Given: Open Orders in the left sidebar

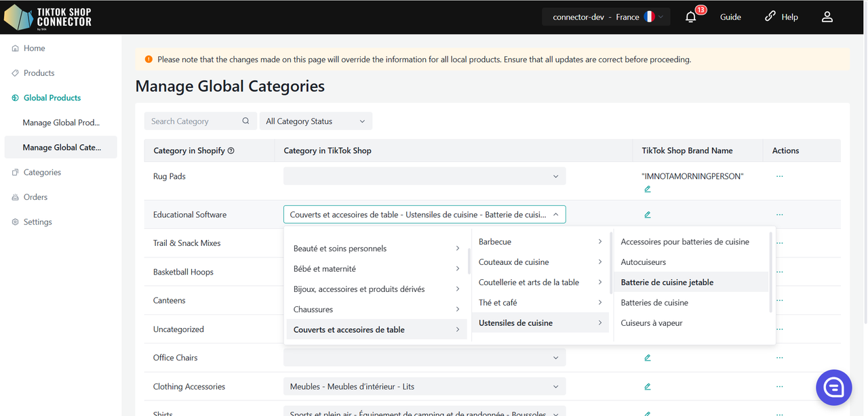Looking at the screenshot, I should tap(35, 197).
